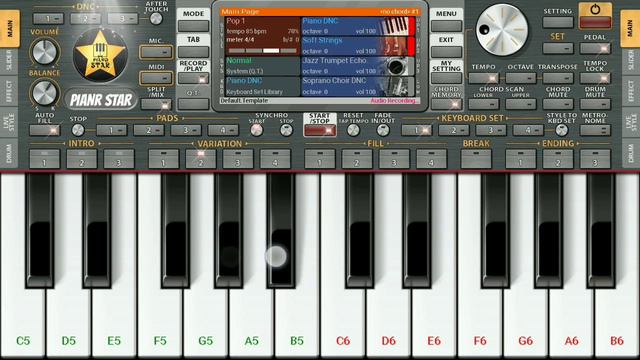The image size is (640, 360).
Task: Enable DNC button 3
Action: (123, 19)
